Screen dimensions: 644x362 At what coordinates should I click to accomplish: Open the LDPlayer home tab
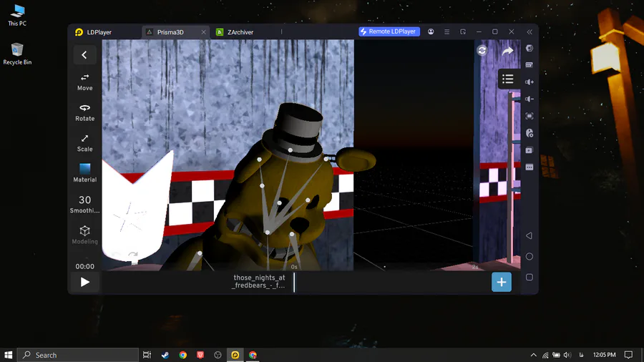[x=94, y=32]
